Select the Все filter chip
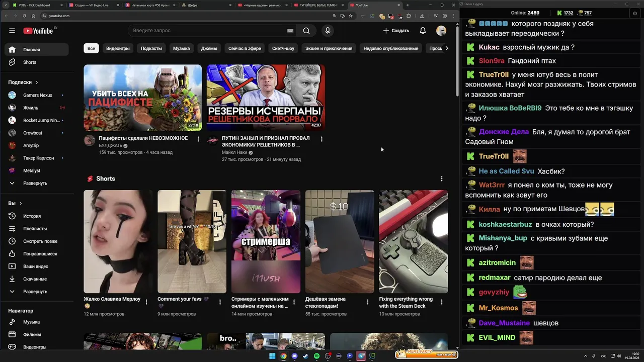Viewport: 644px width, 362px height. click(91, 49)
